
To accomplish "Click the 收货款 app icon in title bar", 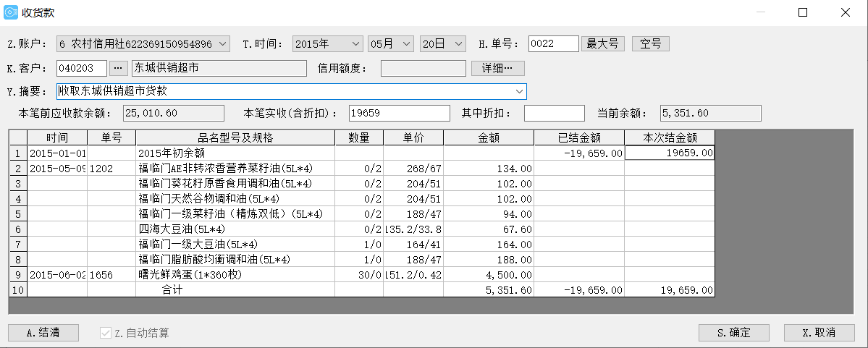I will pos(11,13).
